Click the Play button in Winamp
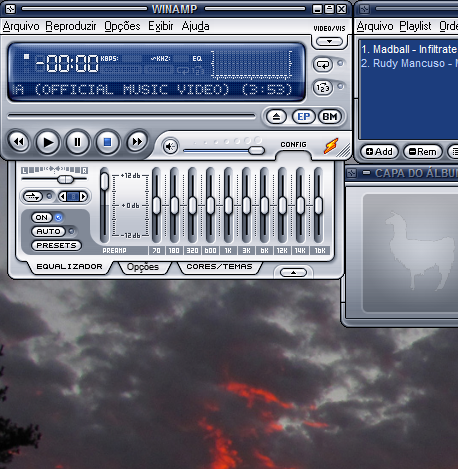The width and height of the screenshot is (458, 469). tap(48, 142)
